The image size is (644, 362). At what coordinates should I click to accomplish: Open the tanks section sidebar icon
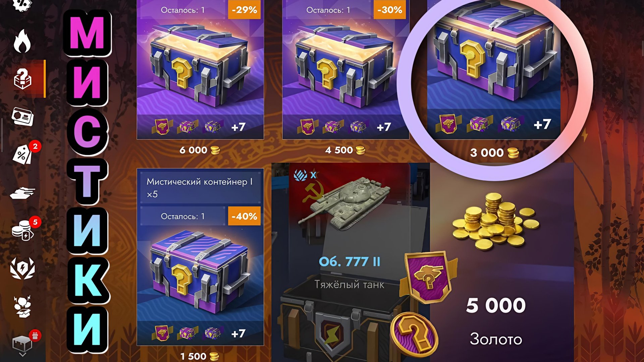[22, 193]
